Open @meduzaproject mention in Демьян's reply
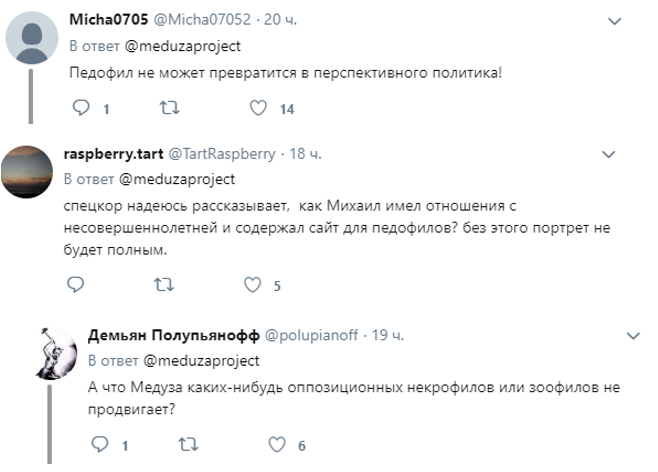Screen dimensions: 658x472 point(201,361)
